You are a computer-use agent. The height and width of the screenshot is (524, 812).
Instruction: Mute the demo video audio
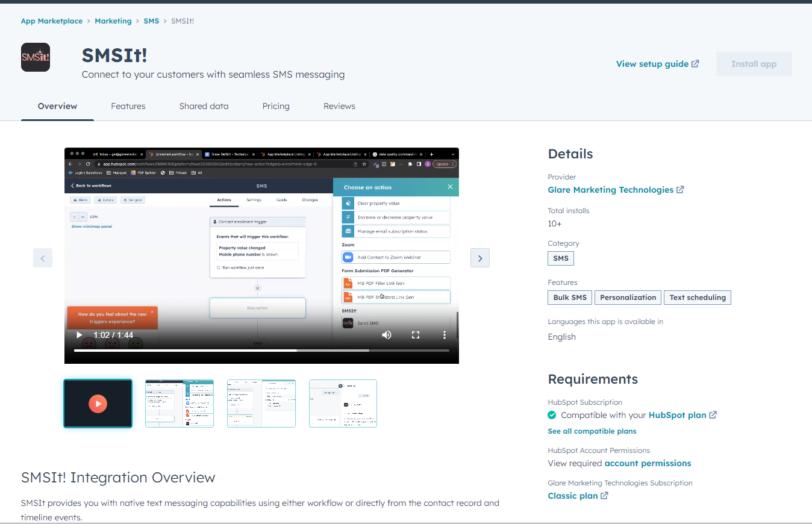pyautogui.click(x=387, y=334)
